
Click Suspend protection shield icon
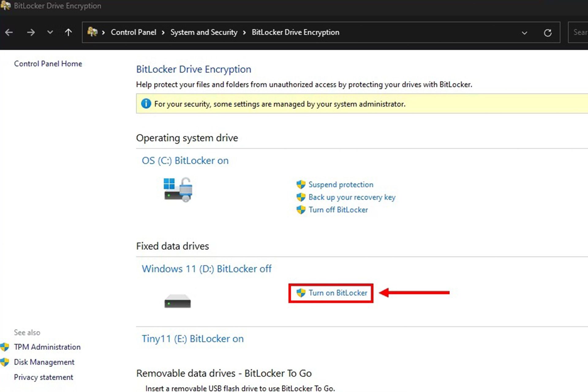[301, 184]
